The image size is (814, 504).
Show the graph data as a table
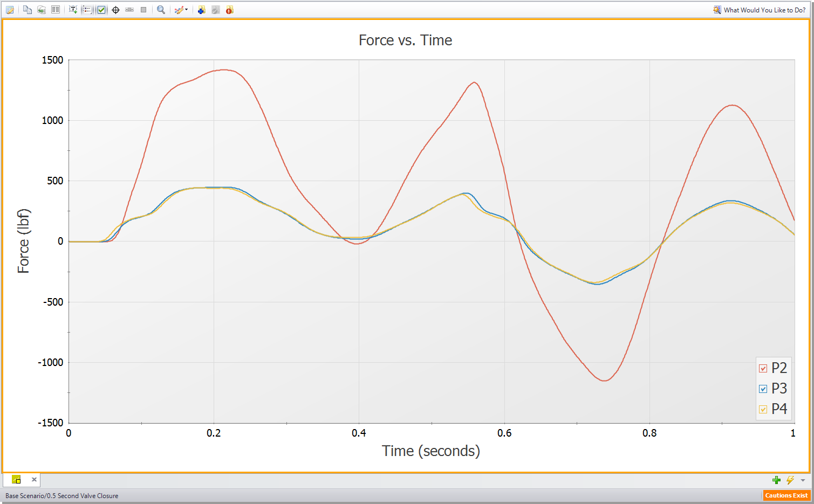(55, 9)
